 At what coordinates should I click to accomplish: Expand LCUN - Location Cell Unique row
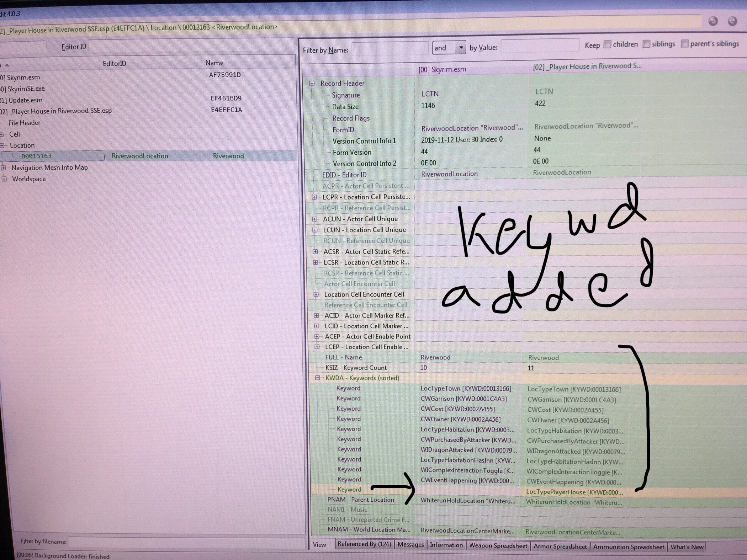point(315,230)
